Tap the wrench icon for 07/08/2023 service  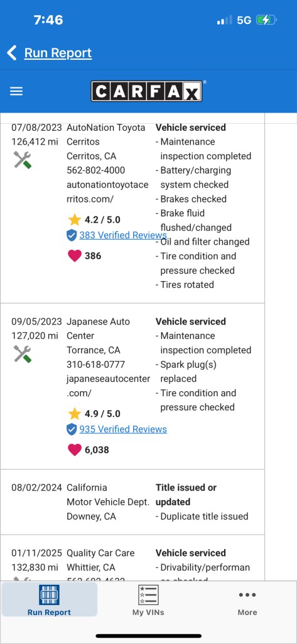tap(23, 160)
